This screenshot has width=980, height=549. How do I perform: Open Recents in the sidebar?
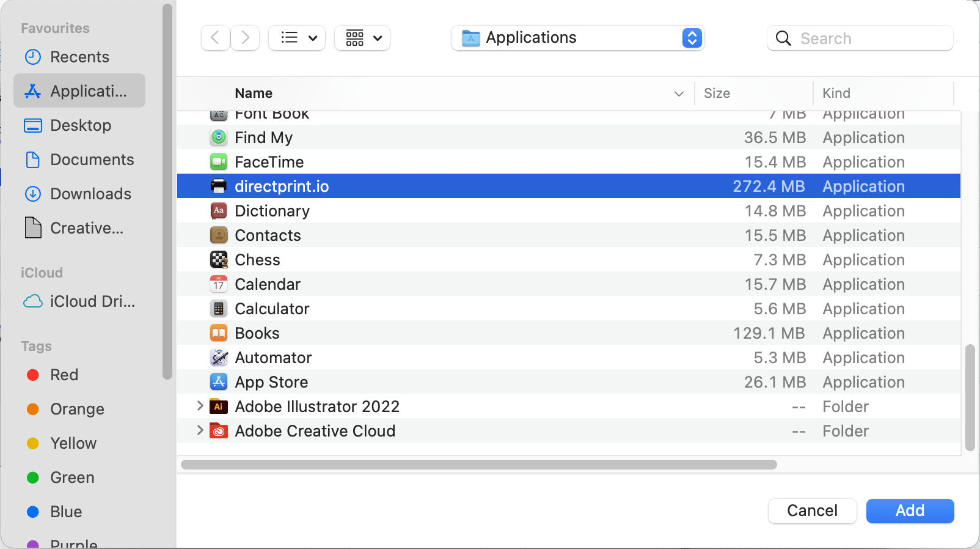pyautogui.click(x=79, y=57)
